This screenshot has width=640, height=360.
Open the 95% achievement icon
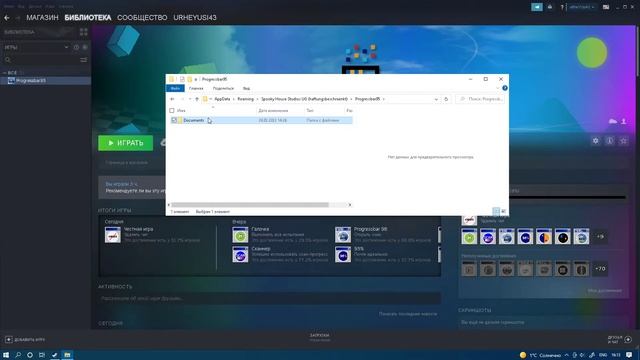click(343, 254)
